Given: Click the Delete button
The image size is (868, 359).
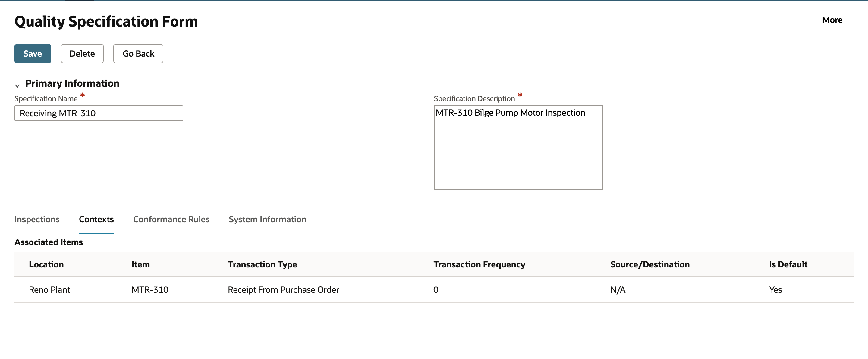Looking at the screenshot, I should (82, 54).
